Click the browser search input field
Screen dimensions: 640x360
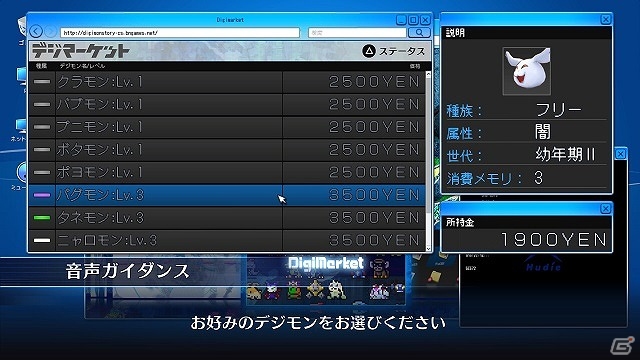coord(357,33)
